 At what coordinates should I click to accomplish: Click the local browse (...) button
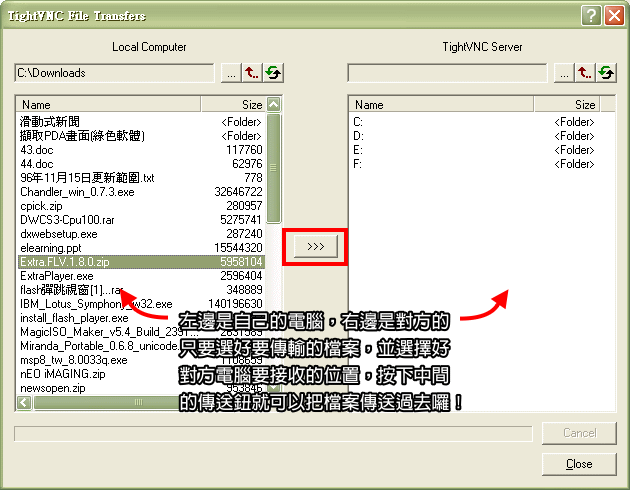[231, 73]
